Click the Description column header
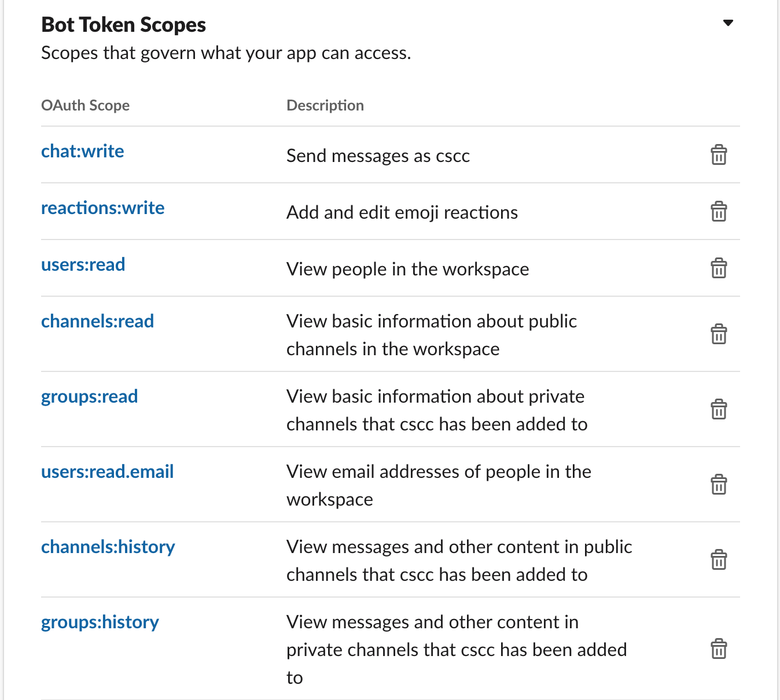This screenshot has height=700, width=780. [325, 105]
